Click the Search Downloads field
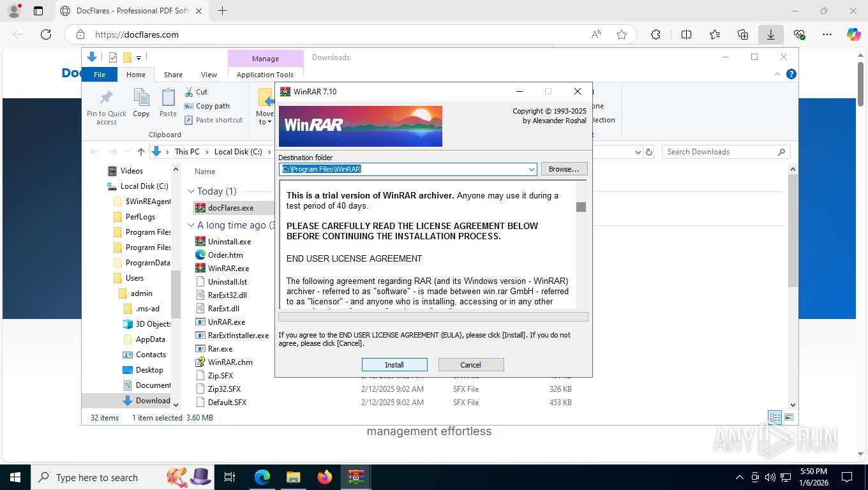Screen dimensions: 868x490 click(726, 152)
